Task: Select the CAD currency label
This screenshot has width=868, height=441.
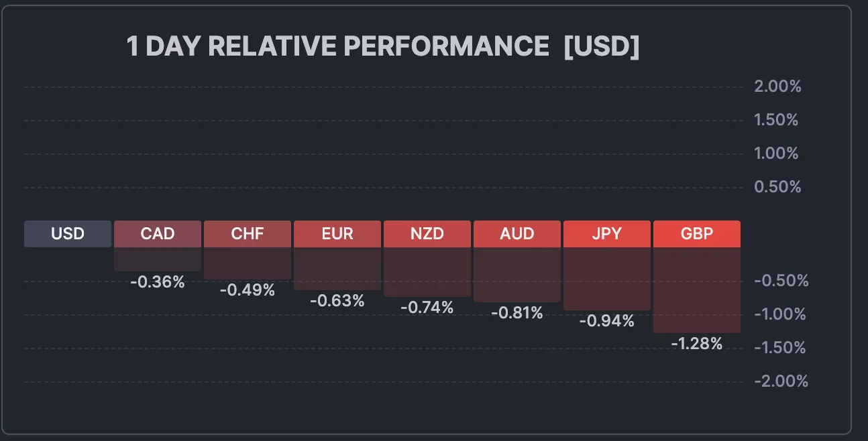Action: (158, 234)
